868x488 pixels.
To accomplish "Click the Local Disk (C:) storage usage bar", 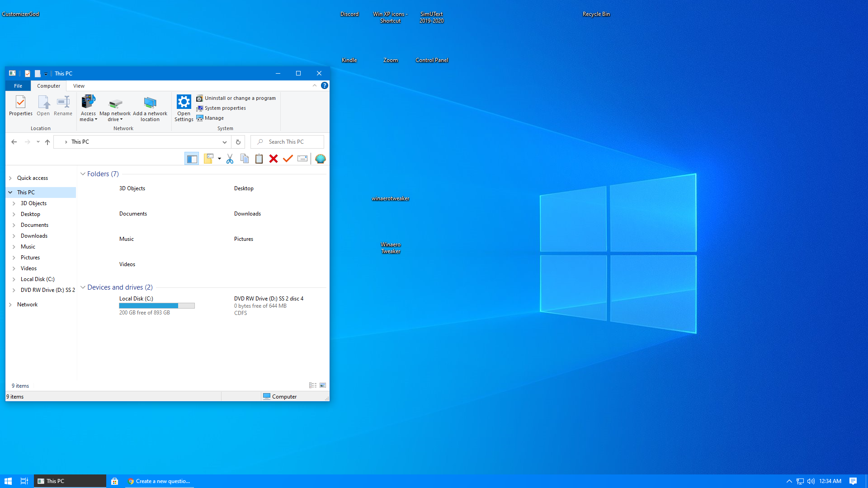I will point(157,305).
